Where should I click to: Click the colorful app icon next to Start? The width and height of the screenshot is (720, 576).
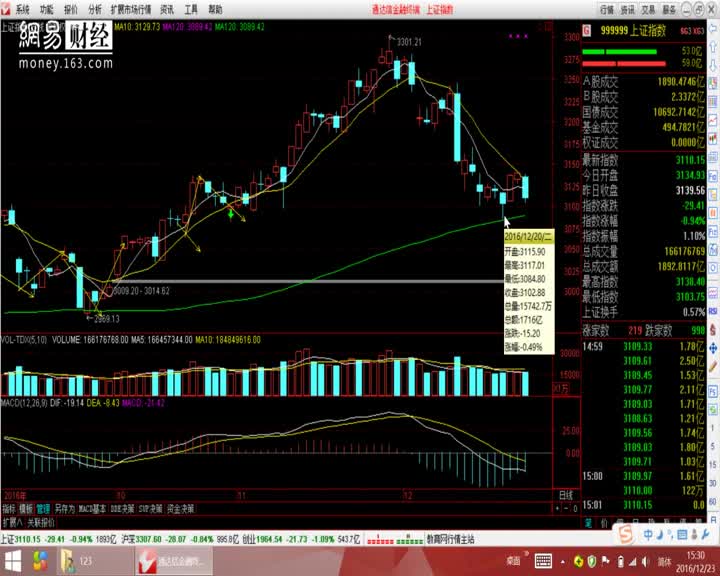40,561
